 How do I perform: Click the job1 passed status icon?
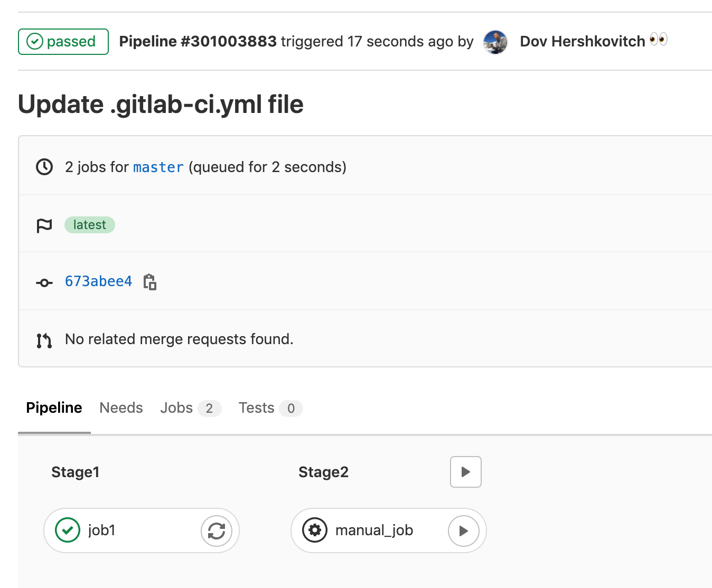click(x=68, y=530)
